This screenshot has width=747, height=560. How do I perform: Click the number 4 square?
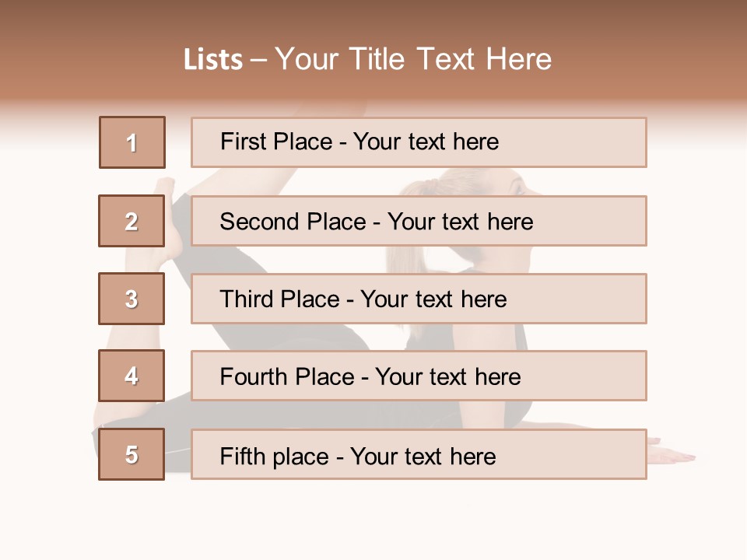[132, 376]
